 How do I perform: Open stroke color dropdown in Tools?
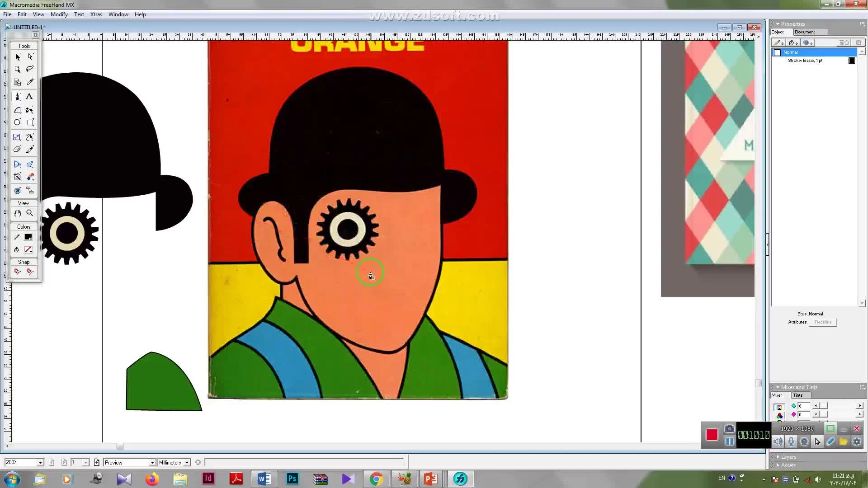28,237
